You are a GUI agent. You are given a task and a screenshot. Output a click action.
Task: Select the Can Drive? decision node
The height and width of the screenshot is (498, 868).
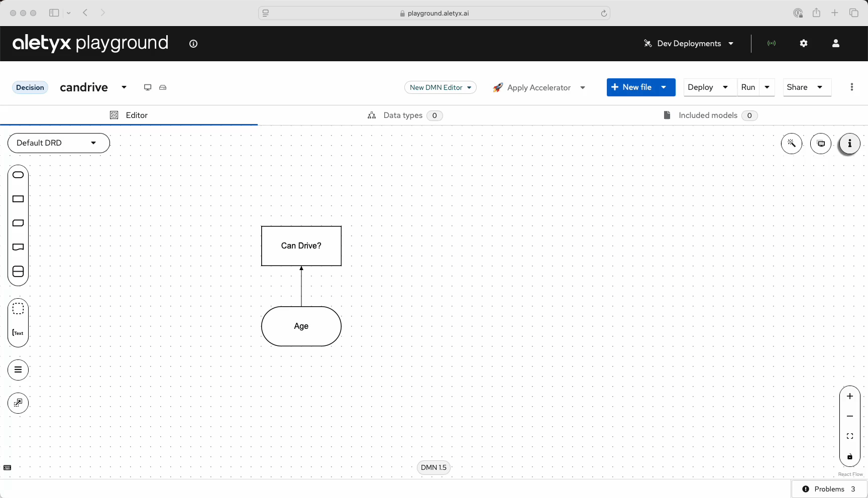tap(301, 246)
